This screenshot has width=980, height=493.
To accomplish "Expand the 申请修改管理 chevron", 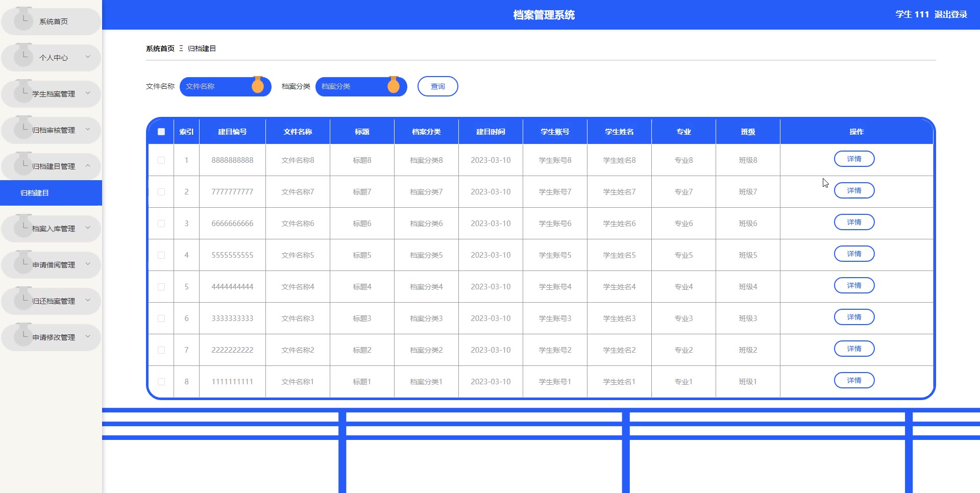I will click(88, 336).
